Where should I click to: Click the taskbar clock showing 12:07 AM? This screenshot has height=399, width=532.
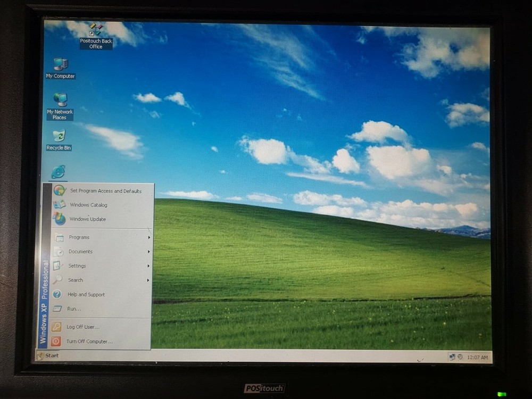[x=477, y=358]
